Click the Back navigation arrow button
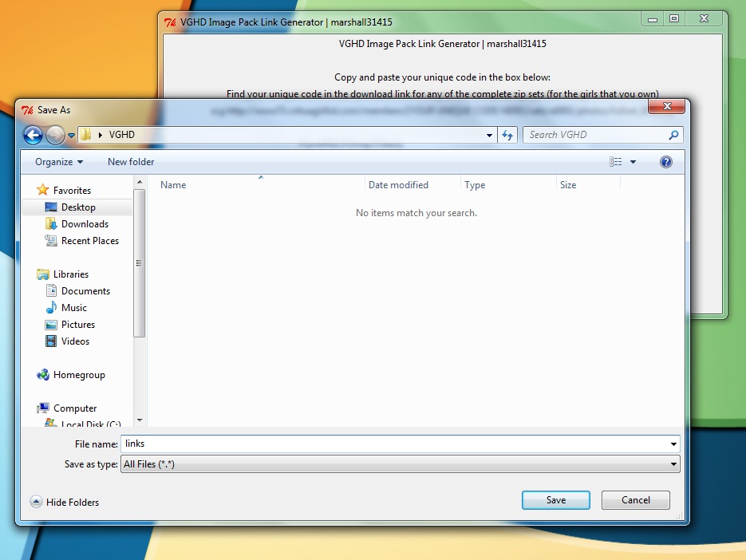The image size is (746, 560). point(33,135)
